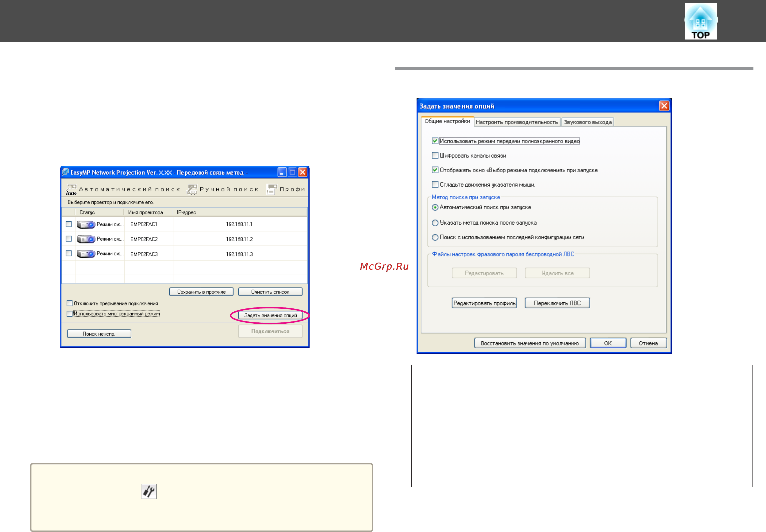Tick checkbox for projector EMP02FAC2
Image resolution: width=766 pixels, height=532 pixels.
point(69,239)
